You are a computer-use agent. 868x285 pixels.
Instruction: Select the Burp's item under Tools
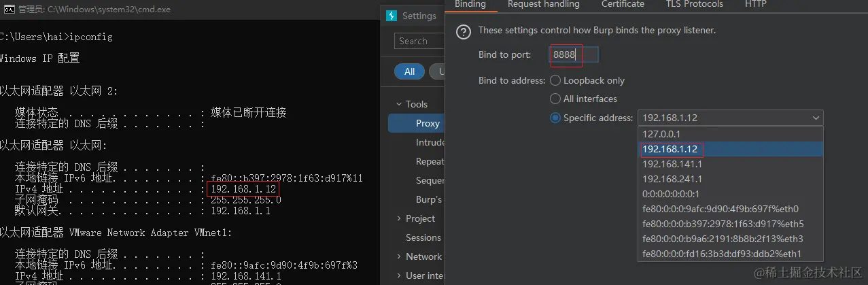coord(430,199)
